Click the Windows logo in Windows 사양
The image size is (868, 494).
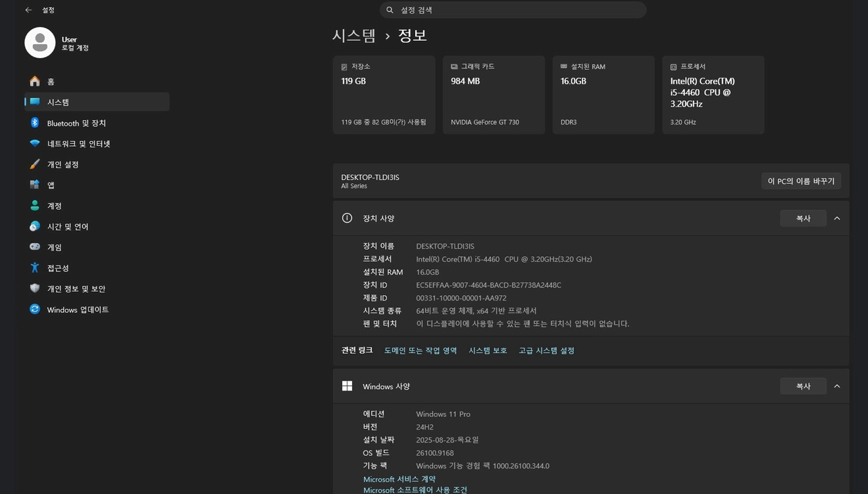click(x=347, y=386)
